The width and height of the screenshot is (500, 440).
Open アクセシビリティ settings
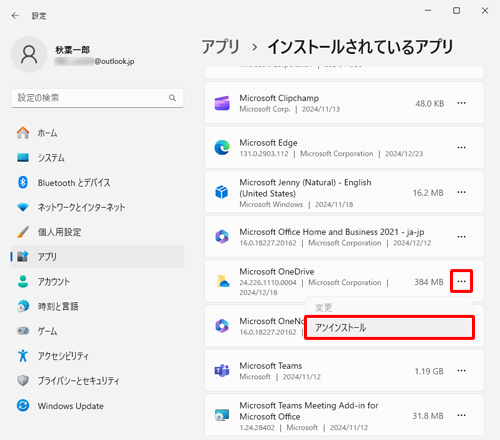(x=97, y=356)
